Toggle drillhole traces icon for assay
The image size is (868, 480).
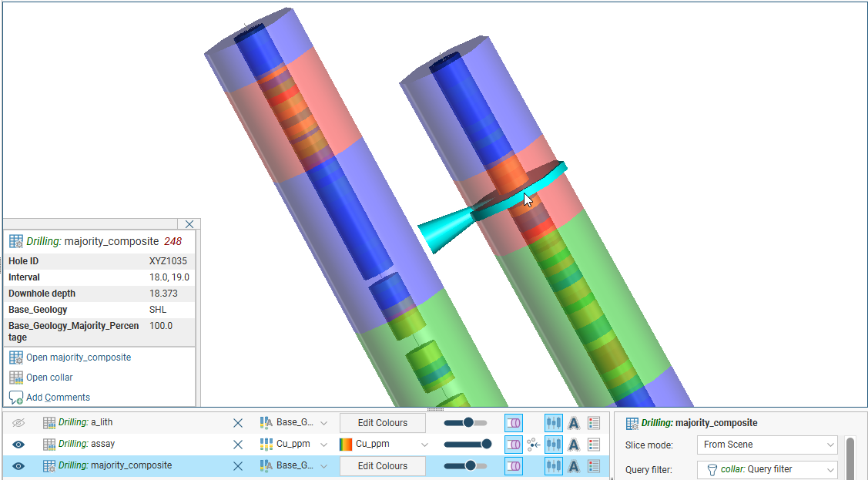tap(554, 445)
